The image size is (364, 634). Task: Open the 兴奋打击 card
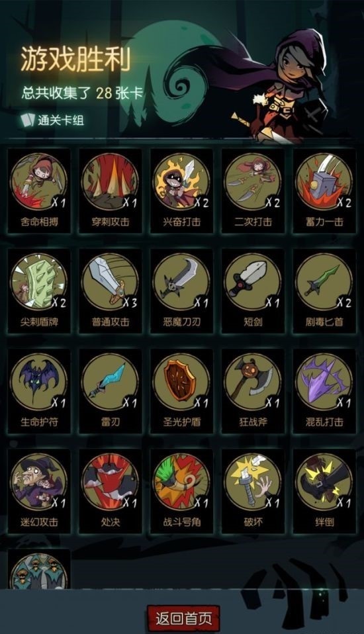181,191
